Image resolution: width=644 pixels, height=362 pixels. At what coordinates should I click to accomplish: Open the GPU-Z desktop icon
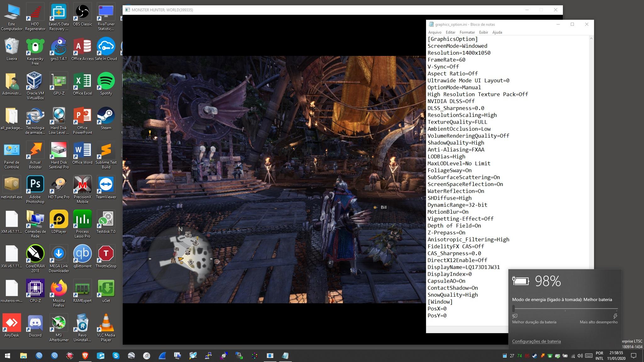point(59,84)
